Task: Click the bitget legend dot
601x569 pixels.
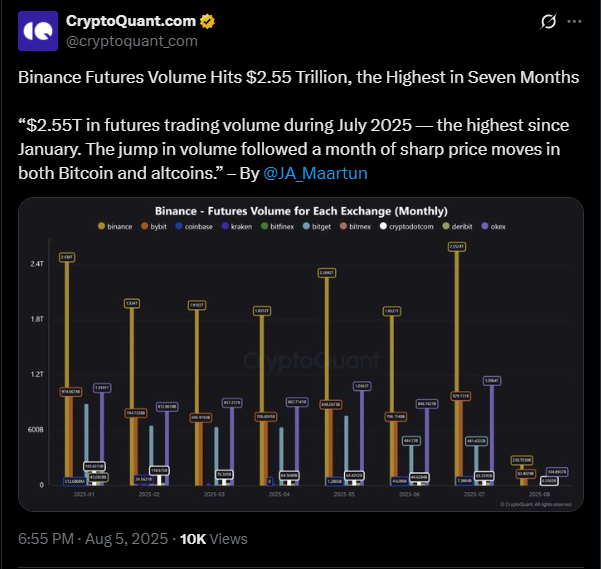Action: (x=306, y=226)
